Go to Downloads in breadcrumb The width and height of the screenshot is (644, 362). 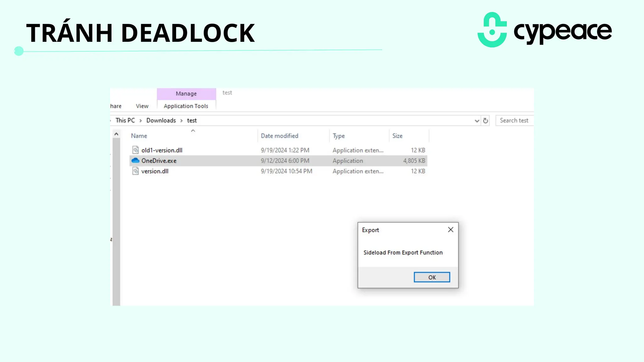point(161,120)
